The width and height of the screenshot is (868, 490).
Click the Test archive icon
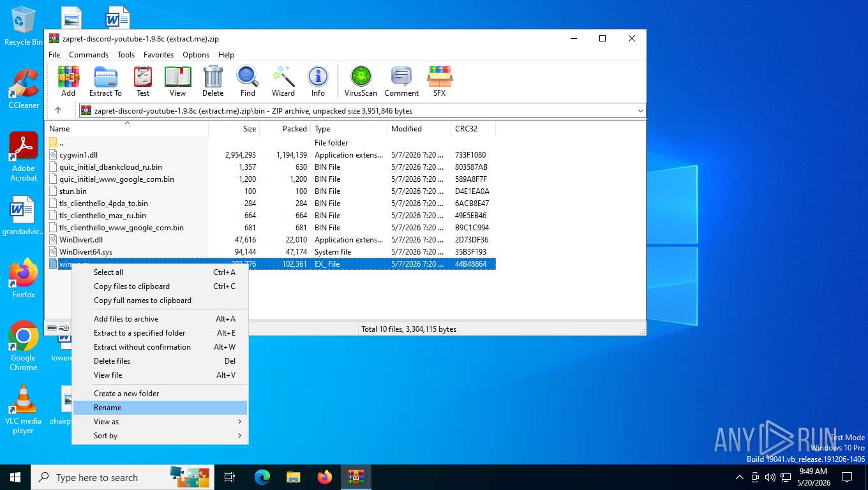143,81
